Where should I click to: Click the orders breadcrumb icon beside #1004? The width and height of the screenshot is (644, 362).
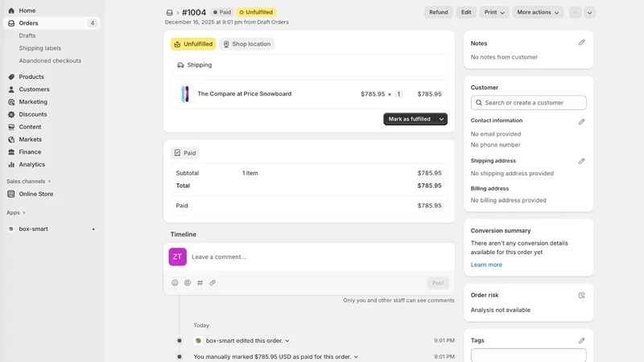(x=169, y=13)
